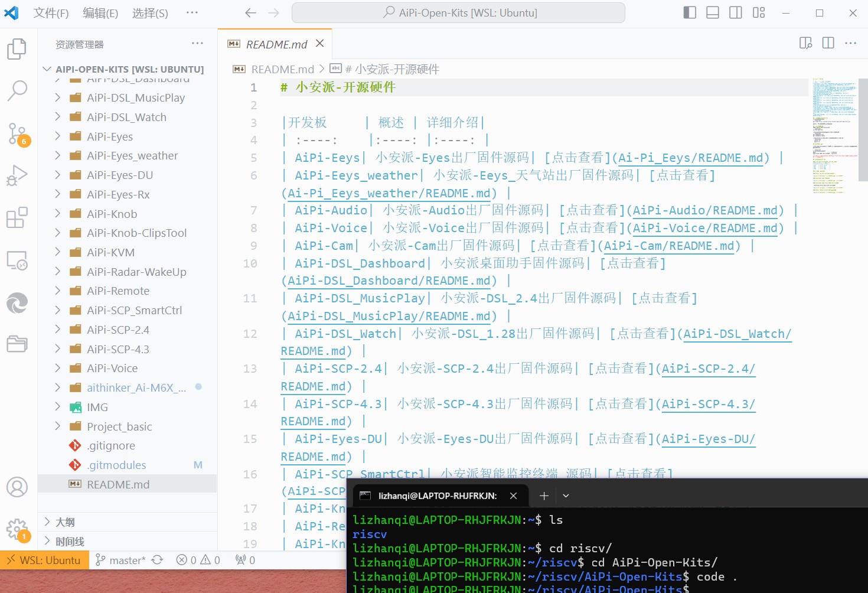Synchronize changes icon in status bar
The image size is (868, 593).
coord(157,560)
